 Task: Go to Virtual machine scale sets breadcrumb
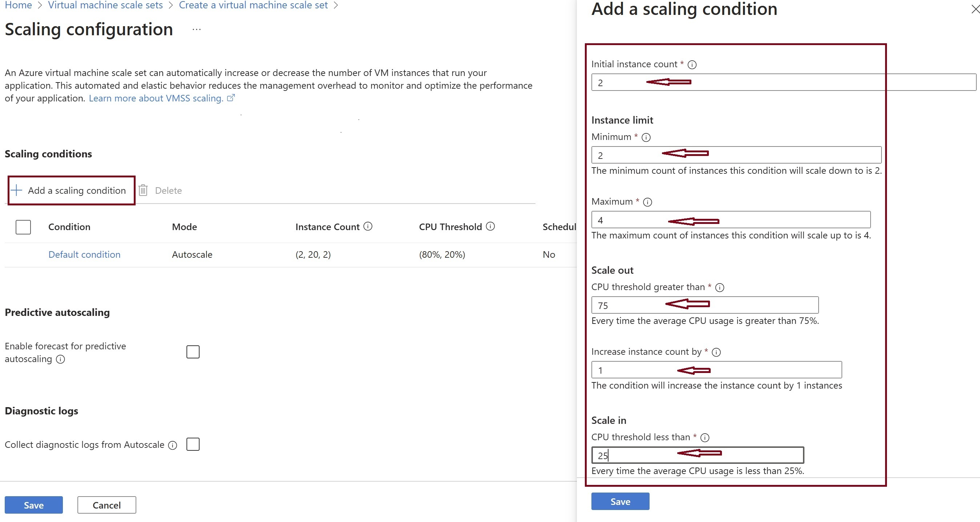coord(105,5)
